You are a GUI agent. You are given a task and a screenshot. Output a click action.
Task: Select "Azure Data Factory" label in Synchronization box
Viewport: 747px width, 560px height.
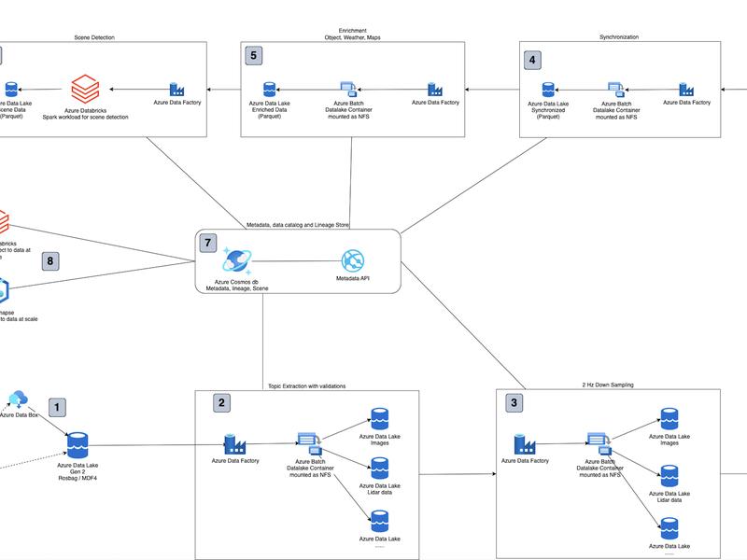click(x=687, y=103)
